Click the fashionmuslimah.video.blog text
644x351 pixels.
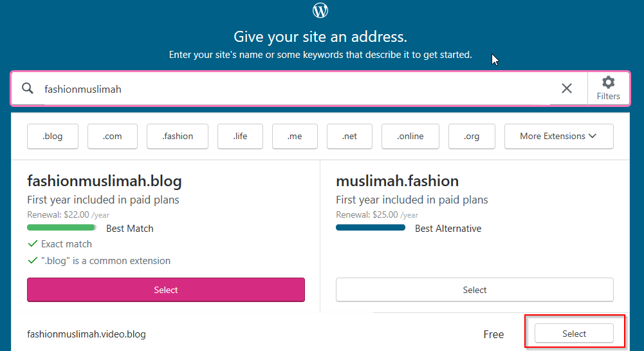click(86, 334)
